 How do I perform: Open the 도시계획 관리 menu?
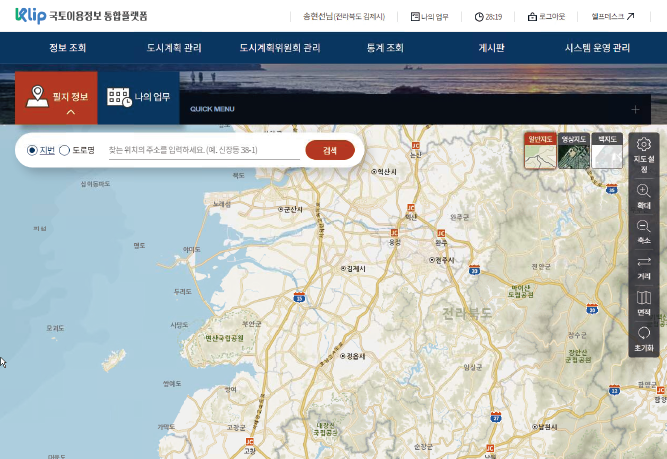(173, 48)
